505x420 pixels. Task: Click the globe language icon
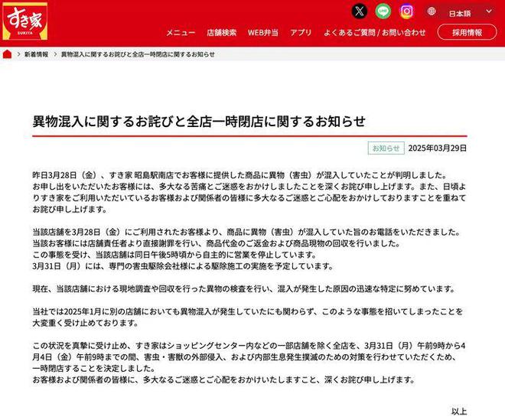(432, 11)
